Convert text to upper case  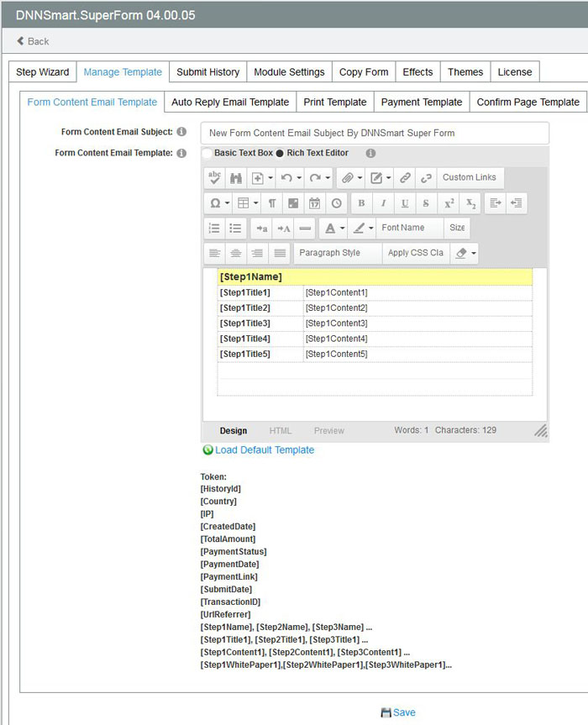[x=283, y=228]
